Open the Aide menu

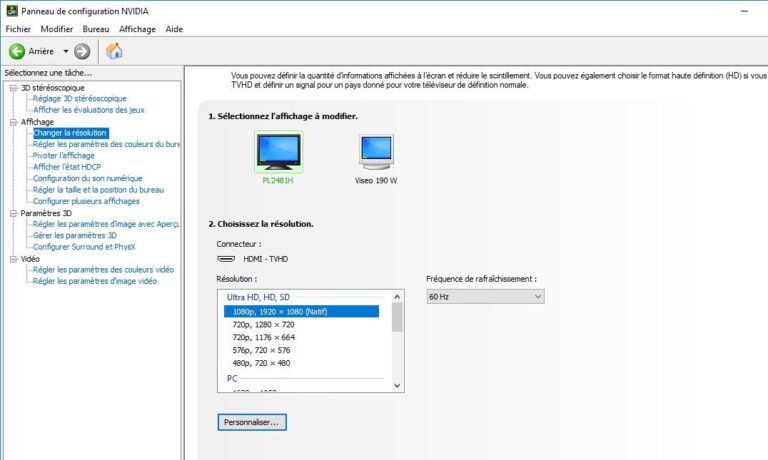pos(174,29)
